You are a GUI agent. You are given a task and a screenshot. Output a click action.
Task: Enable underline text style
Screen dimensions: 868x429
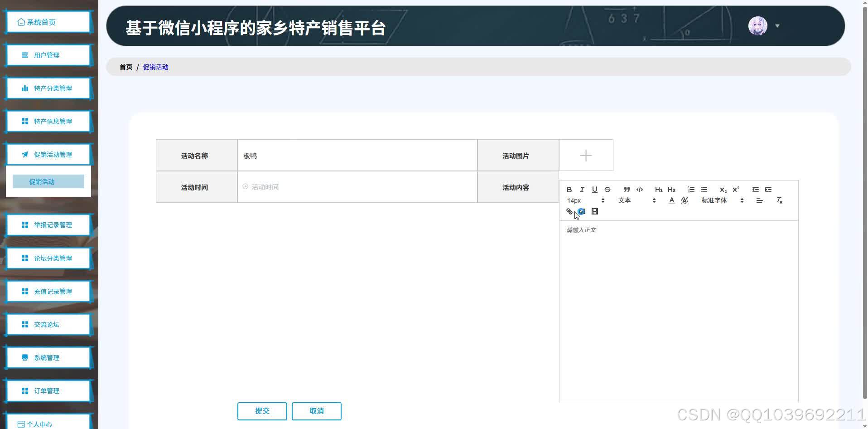click(x=595, y=190)
